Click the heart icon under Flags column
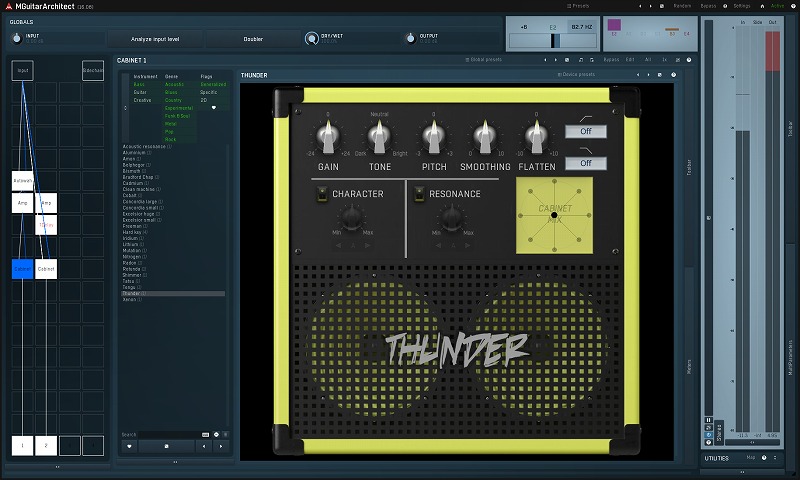This screenshot has width=800, height=480. [x=212, y=107]
